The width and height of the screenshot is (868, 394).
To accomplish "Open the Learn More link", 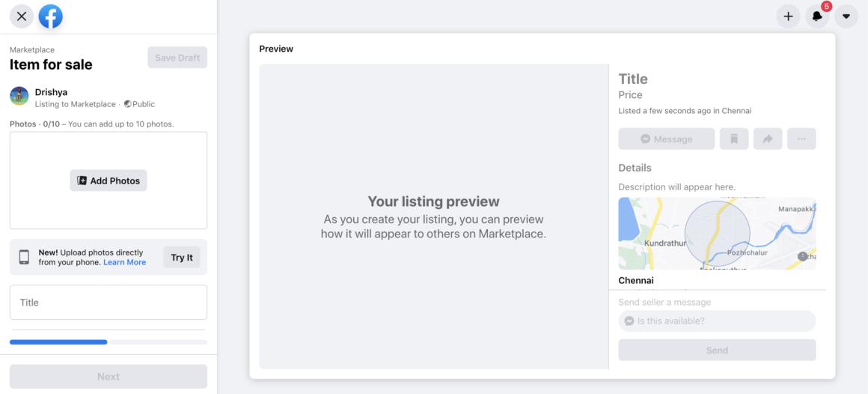I will point(124,262).
